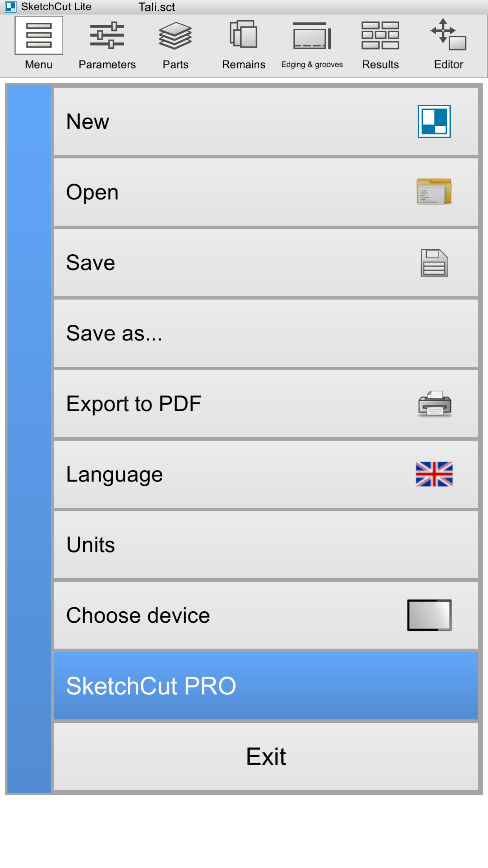
Task: Click the printer icon for PDF export
Action: pos(435,404)
